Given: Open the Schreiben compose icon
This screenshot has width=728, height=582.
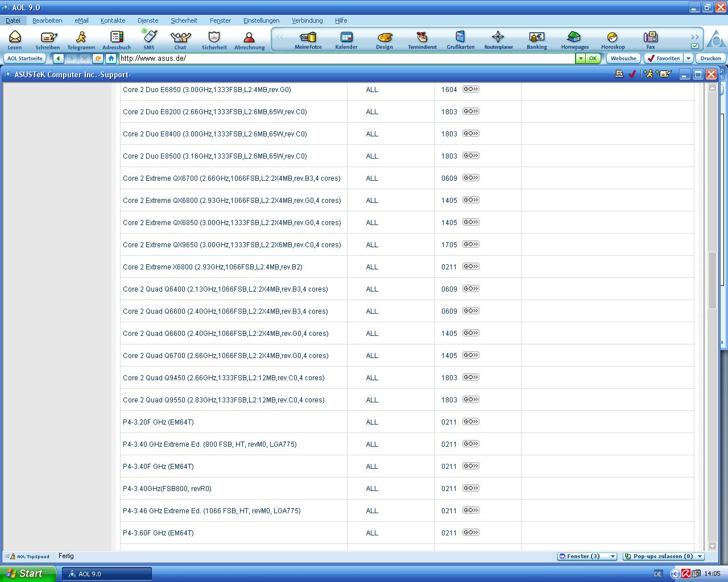Looking at the screenshot, I should (x=48, y=40).
